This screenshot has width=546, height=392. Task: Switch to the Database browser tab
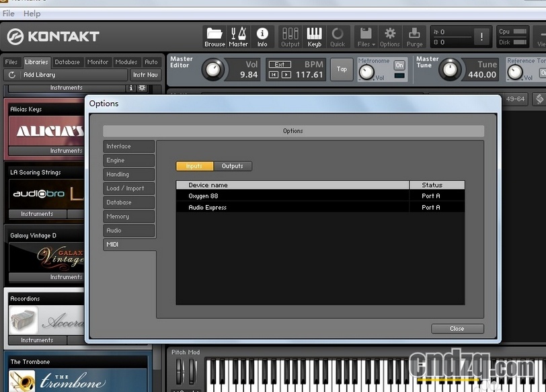(x=67, y=62)
